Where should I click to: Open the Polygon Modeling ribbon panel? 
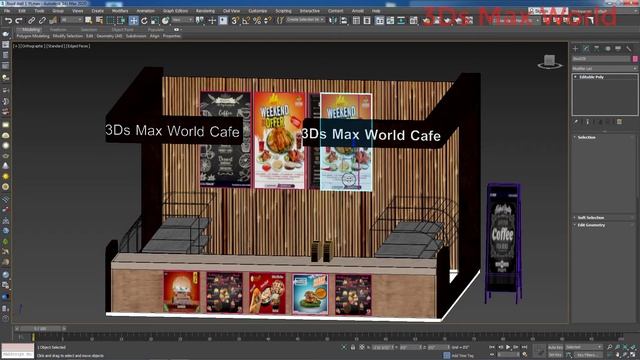tap(33, 36)
